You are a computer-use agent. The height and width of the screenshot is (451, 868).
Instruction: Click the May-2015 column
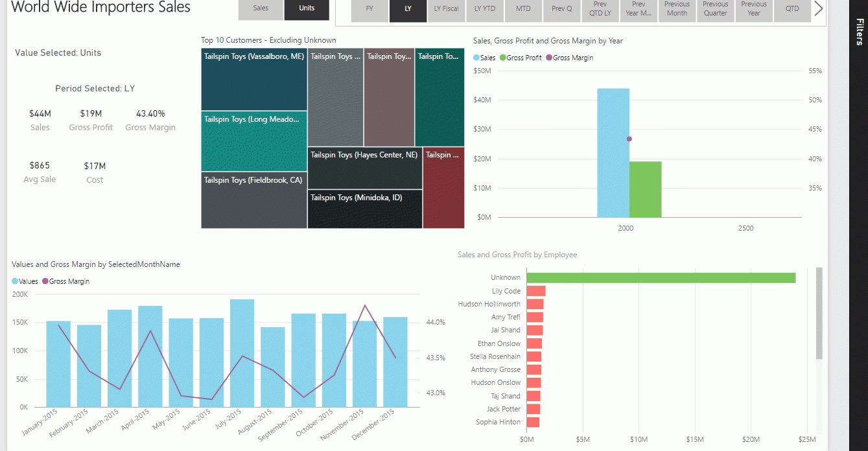click(181, 363)
